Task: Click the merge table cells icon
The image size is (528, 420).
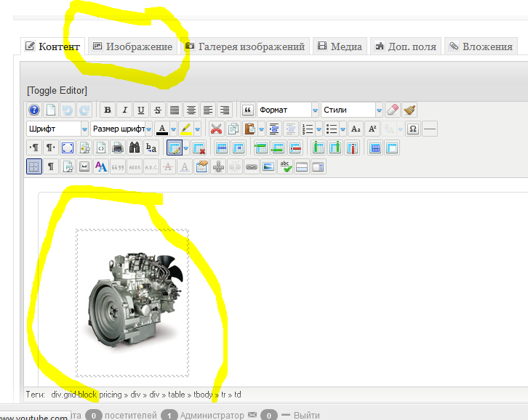Action: (392, 148)
